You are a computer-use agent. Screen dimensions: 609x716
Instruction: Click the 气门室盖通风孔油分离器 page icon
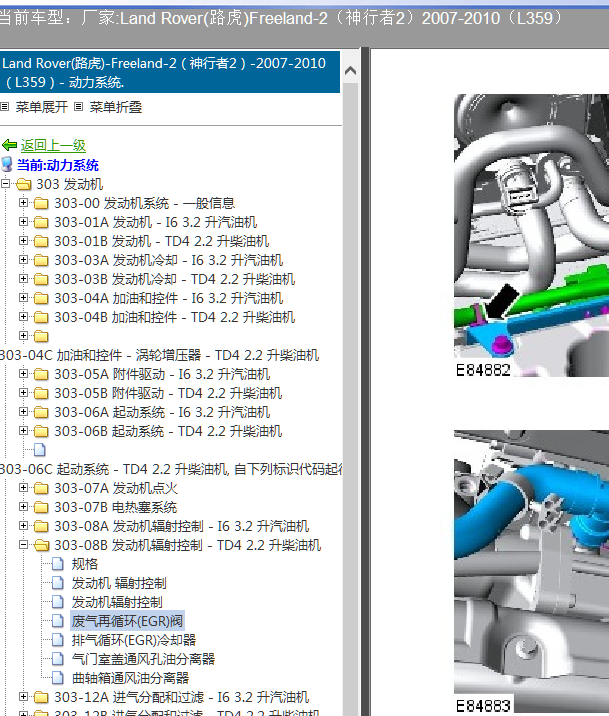58,659
